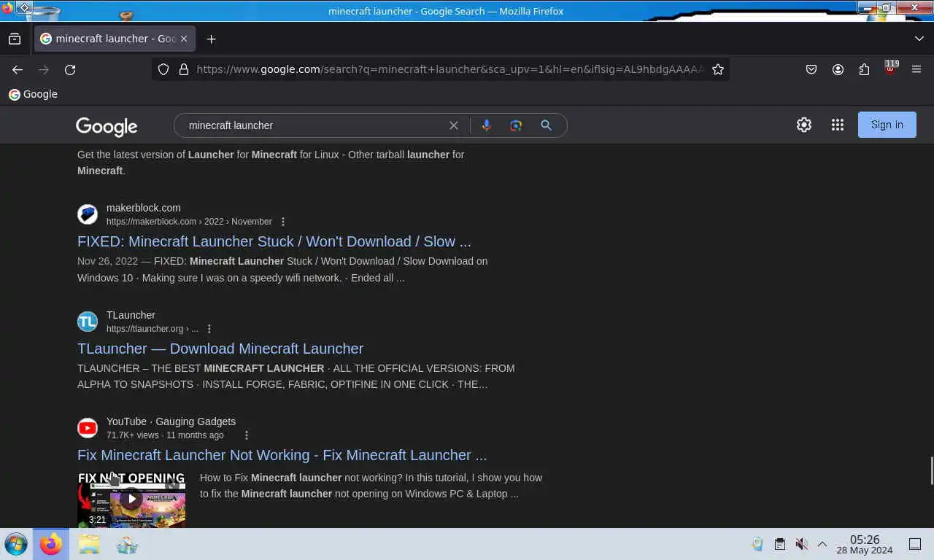Open the notifications panel button
Screen dimensions: 934x560
click(x=915, y=544)
